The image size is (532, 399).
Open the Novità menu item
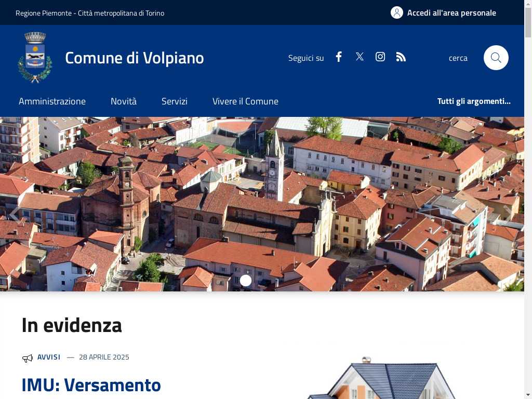tap(124, 101)
